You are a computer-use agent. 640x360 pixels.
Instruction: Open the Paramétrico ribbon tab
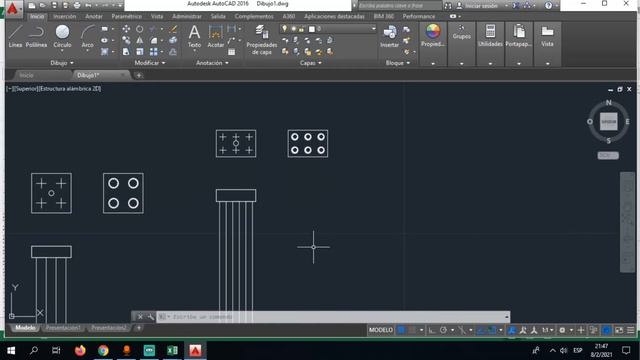tap(127, 16)
